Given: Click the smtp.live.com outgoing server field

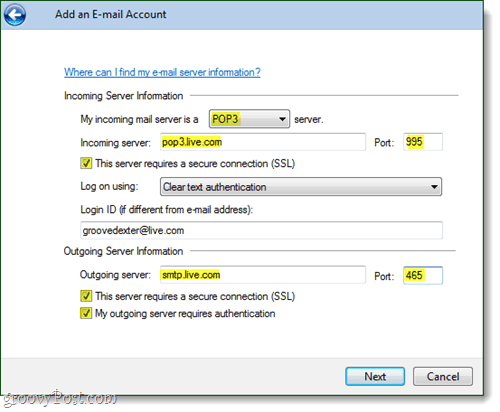Looking at the screenshot, I should (263, 275).
